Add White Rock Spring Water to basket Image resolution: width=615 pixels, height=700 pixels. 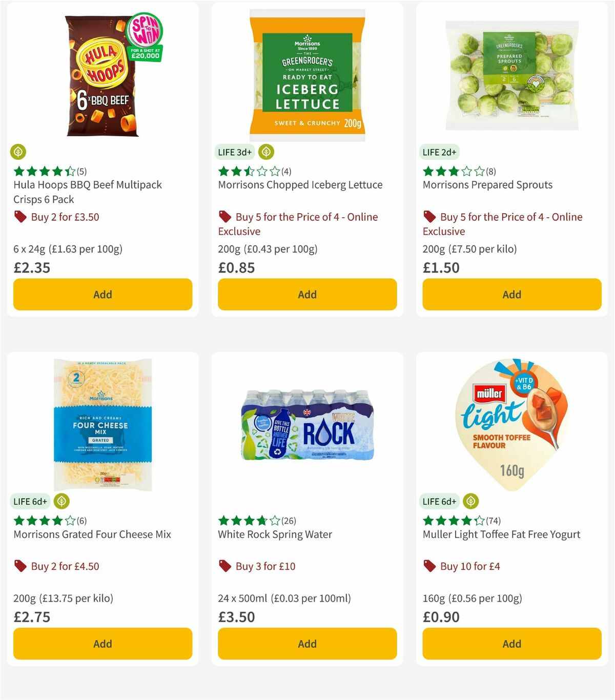306,644
